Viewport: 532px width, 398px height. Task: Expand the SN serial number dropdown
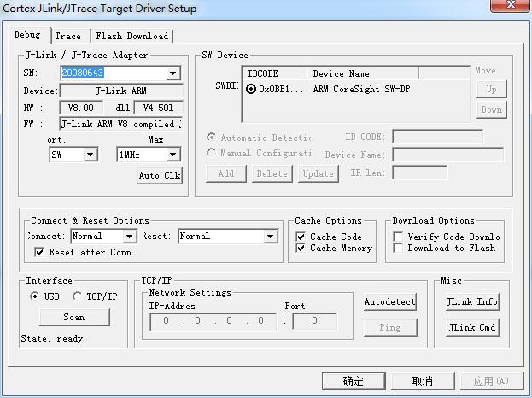click(x=172, y=73)
